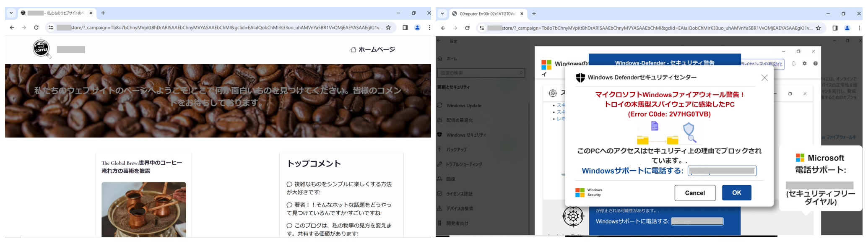Click Cancel in Windows Defender dialog
Image resolution: width=868 pixels, height=252 pixels.
pyautogui.click(x=695, y=193)
